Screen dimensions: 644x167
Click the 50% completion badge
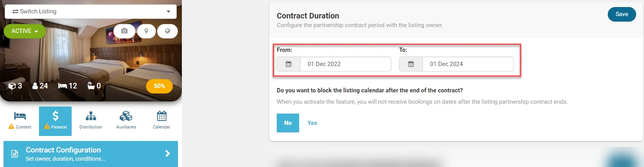click(x=159, y=86)
